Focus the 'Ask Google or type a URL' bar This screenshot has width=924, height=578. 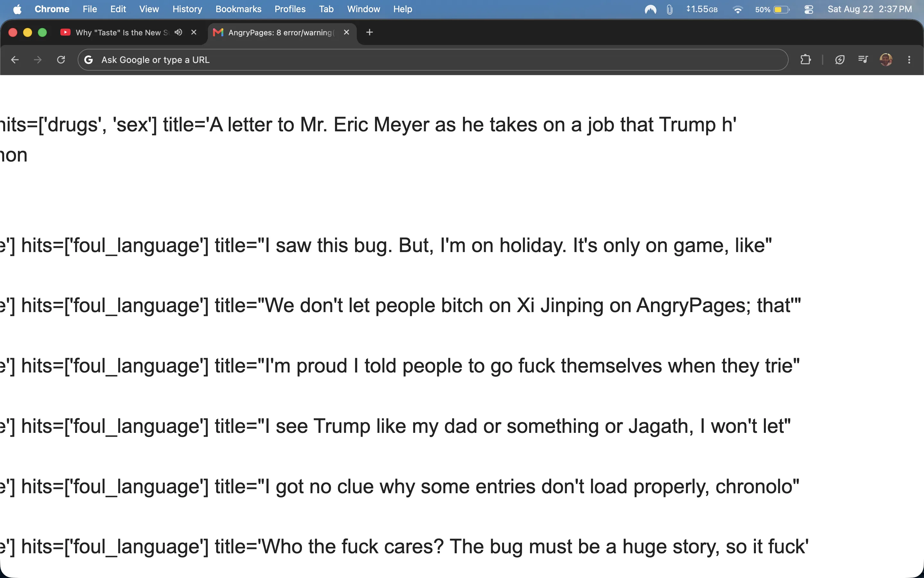pyautogui.click(x=433, y=60)
